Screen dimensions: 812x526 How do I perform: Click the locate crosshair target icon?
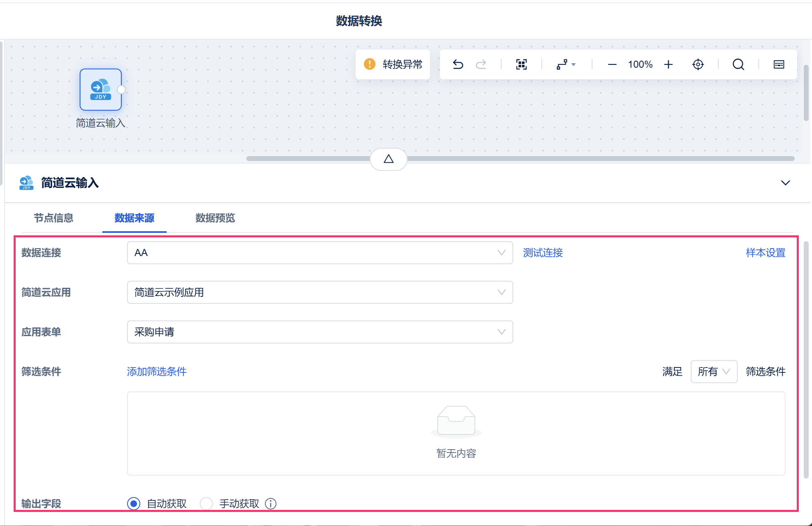pos(698,64)
